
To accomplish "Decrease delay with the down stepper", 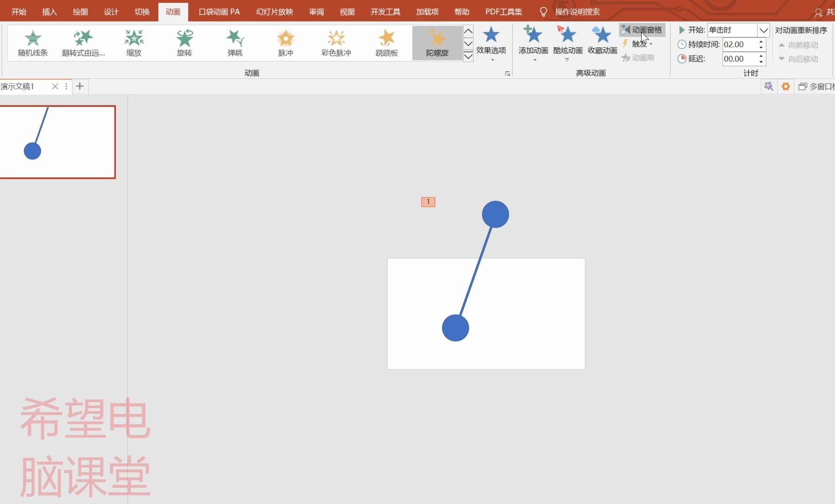I will pos(761,62).
